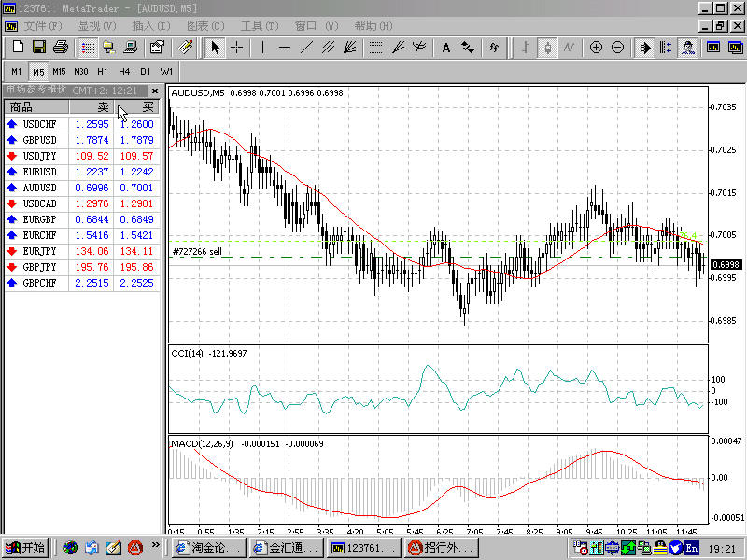Click the Zoom In magnifier icon
747x560 pixels.
[596, 48]
